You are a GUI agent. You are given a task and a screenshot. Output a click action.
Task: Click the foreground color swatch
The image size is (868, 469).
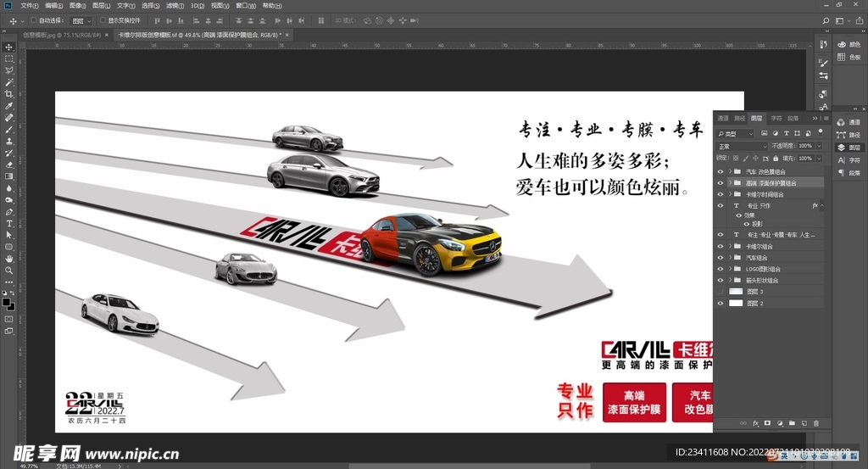[6, 302]
